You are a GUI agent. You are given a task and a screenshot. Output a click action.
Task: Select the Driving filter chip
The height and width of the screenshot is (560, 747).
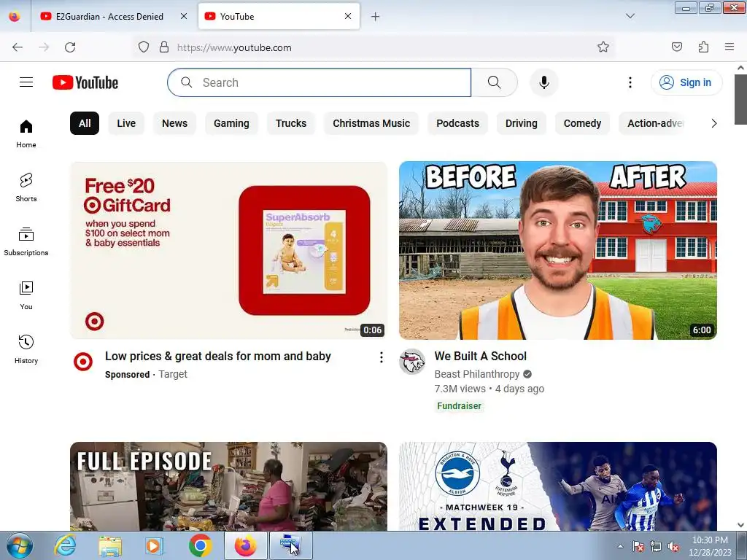[521, 123]
